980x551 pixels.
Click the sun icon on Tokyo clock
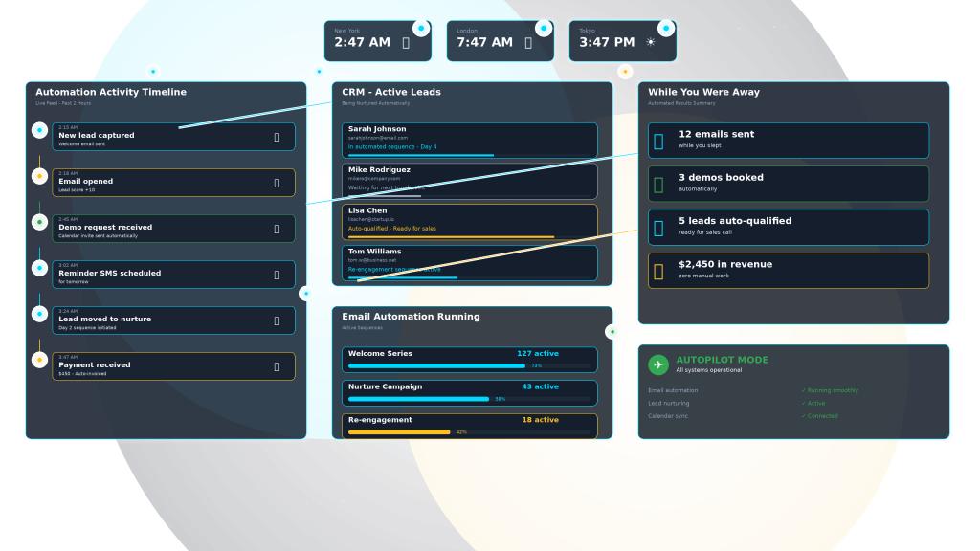[x=651, y=42]
